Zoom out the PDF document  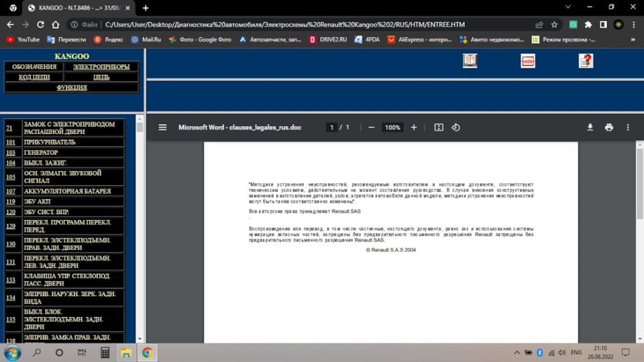pos(371,127)
